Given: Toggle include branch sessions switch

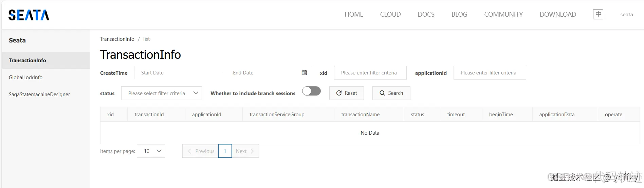Looking at the screenshot, I should tap(311, 91).
